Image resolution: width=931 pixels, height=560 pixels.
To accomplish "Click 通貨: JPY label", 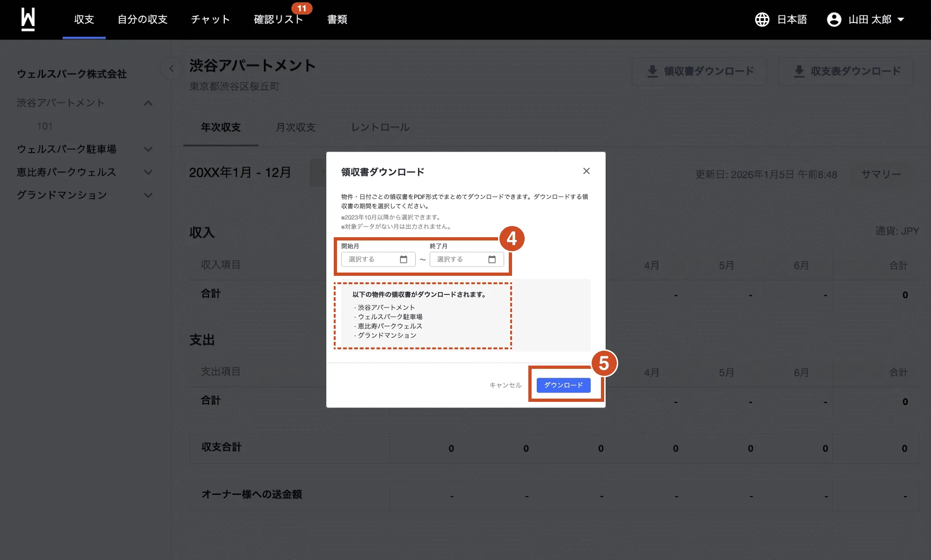I will click(x=897, y=231).
